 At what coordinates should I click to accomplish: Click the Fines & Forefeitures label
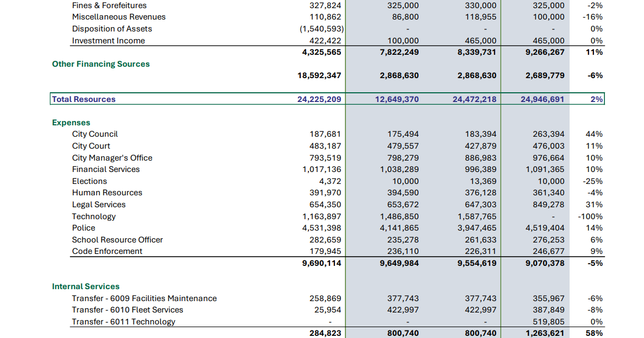coord(109,5)
